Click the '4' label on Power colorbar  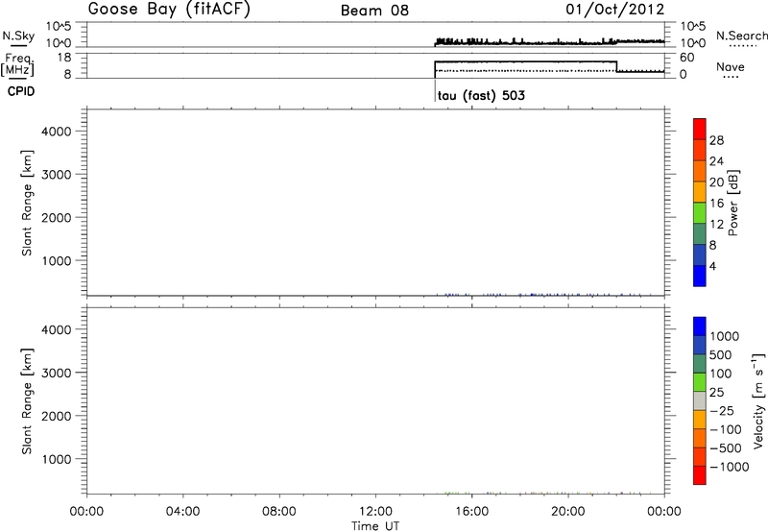[712, 266]
